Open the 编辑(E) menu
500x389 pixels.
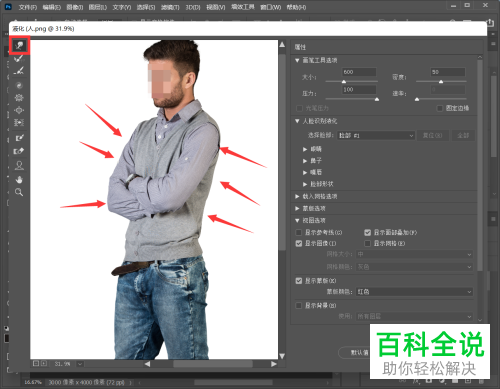pyautogui.click(x=52, y=7)
